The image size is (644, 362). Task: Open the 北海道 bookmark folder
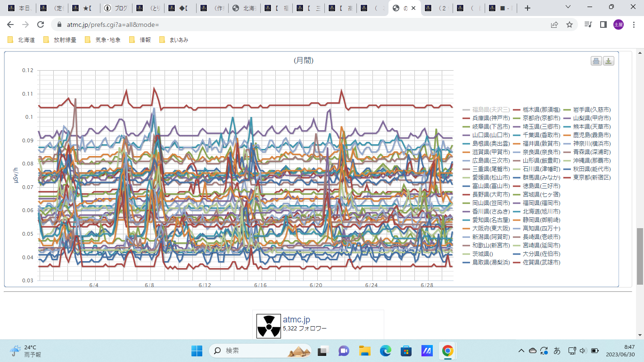22,40
